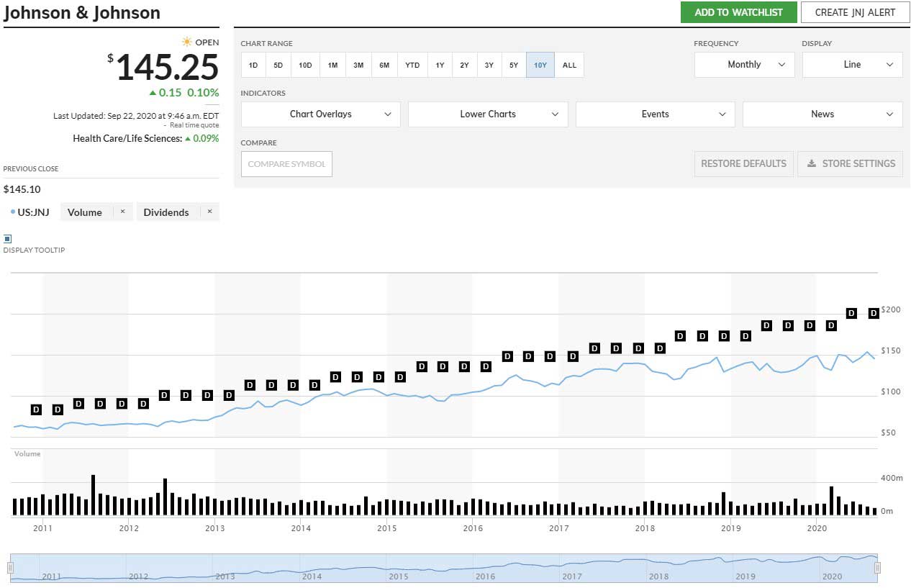The width and height of the screenshot is (911, 588).
Task: Select the 10D chart range
Action: (305, 65)
